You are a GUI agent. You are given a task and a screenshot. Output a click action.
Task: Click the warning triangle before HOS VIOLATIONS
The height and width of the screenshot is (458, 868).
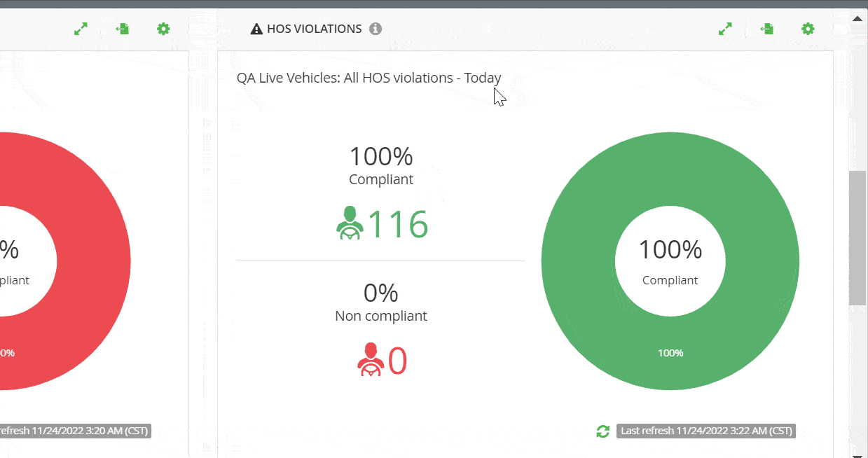click(256, 29)
